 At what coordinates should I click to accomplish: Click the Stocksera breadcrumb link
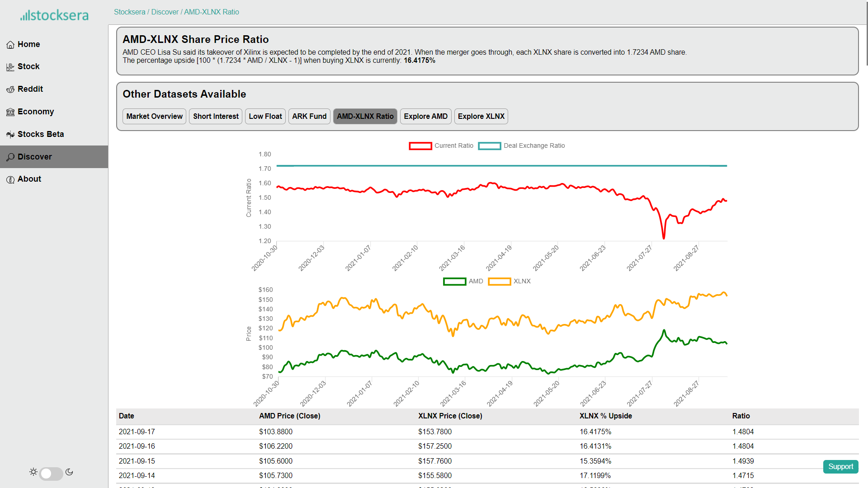point(129,12)
